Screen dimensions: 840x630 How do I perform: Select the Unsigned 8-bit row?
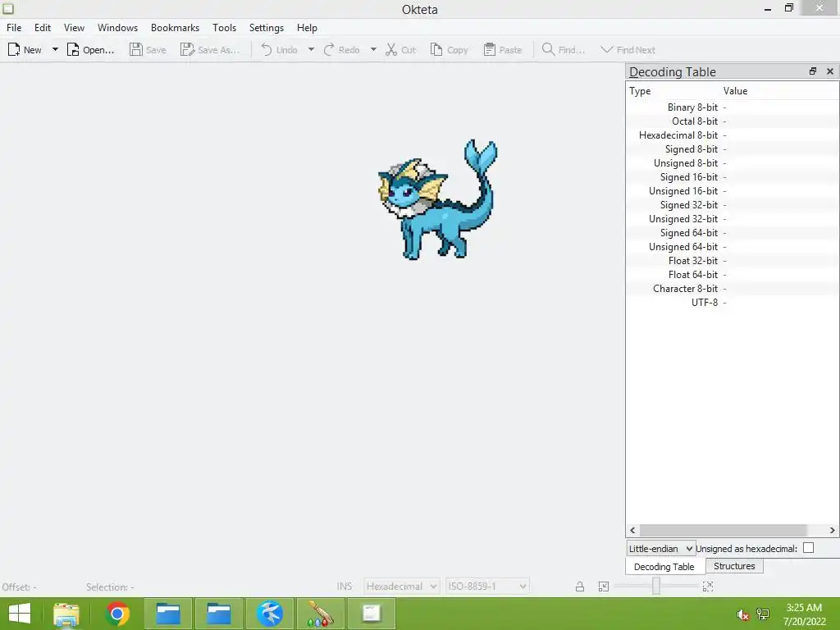coord(733,163)
